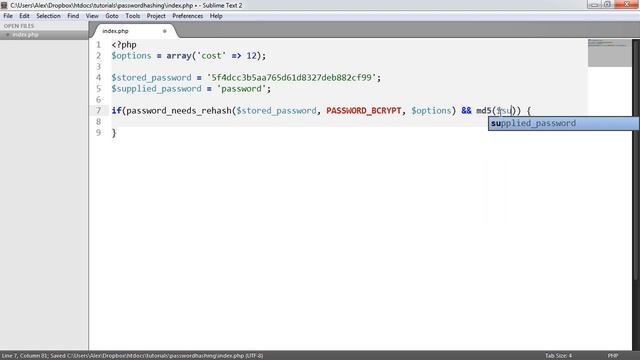Click the $stored_password variable on line 4
640x360 pixels.
pyautogui.click(x=151, y=78)
